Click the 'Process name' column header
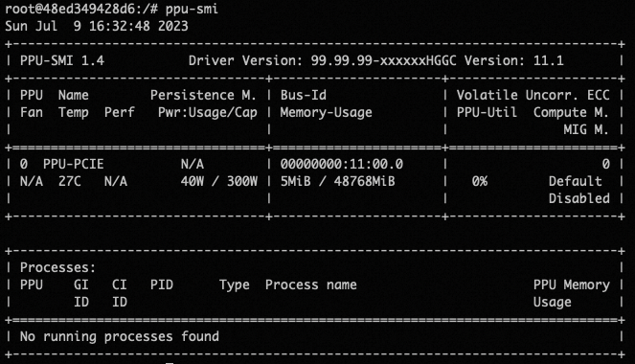This screenshot has height=364, width=635. tap(311, 284)
